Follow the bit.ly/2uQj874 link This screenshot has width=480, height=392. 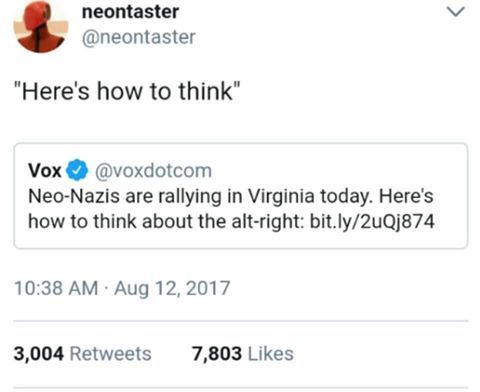pos(372,221)
